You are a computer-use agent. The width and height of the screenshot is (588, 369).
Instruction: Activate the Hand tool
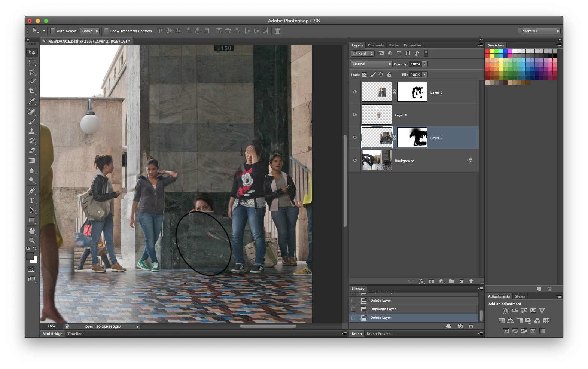(x=32, y=231)
